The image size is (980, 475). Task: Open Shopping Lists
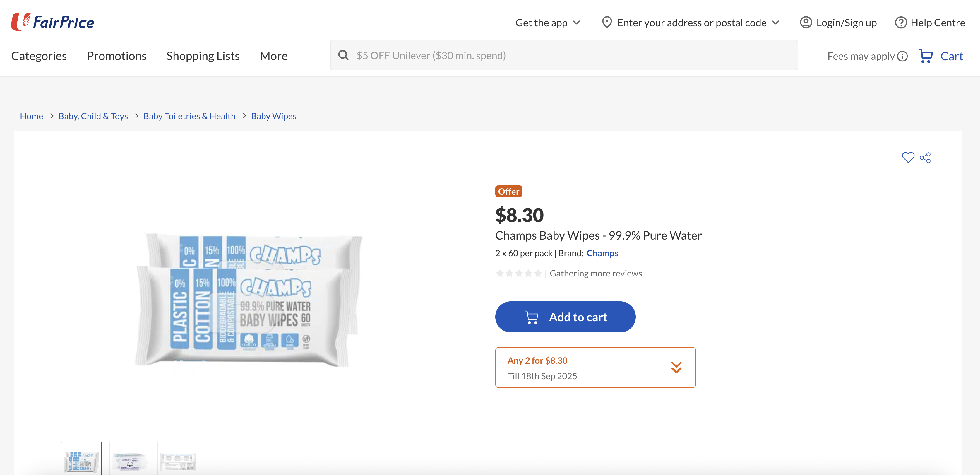tap(203, 56)
